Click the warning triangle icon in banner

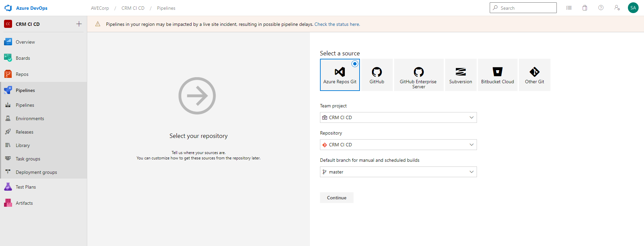pyautogui.click(x=98, y=24)
